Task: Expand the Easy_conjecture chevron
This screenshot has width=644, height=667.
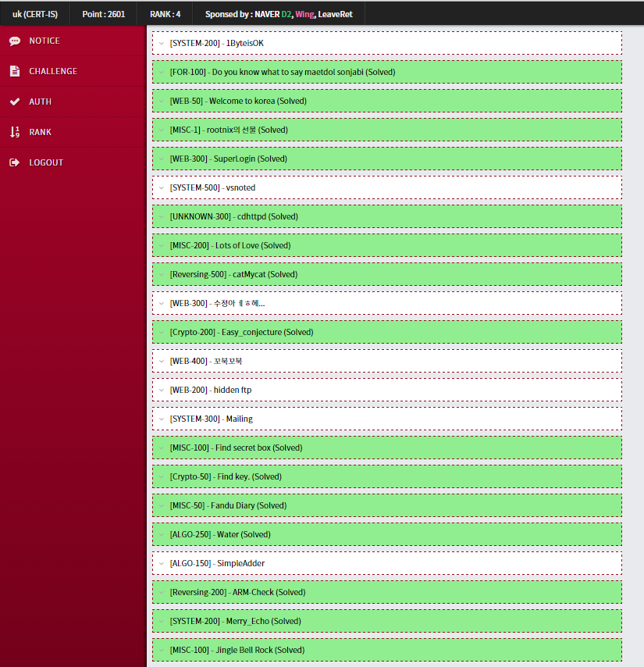Action: point(162,333)
